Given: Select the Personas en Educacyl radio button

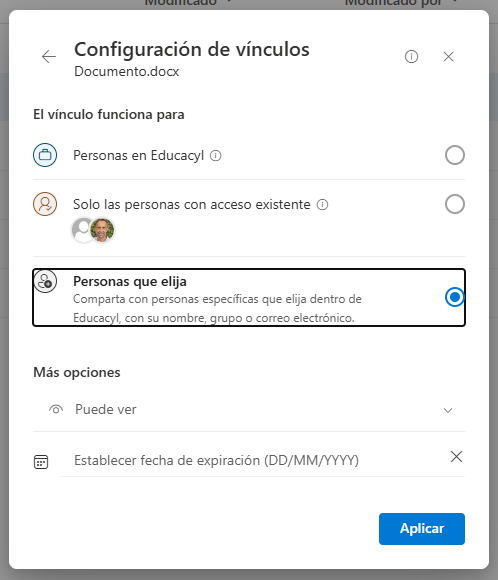Looking at the screenshot, I should [455, 155].
